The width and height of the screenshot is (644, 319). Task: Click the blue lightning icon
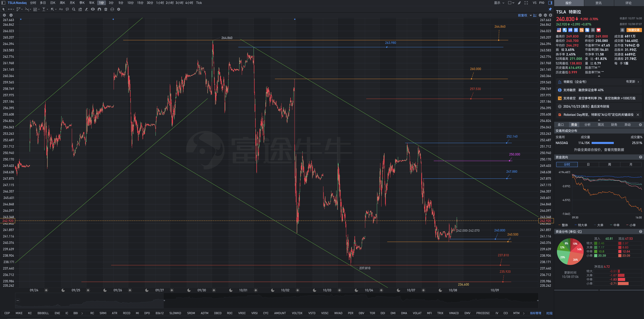tap(565, 30)
